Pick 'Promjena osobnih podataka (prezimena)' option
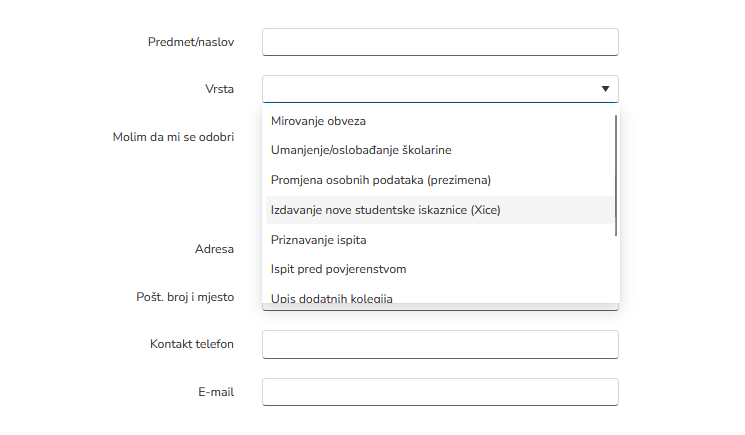The image size is (745, 435). click(x=381, y=180)
